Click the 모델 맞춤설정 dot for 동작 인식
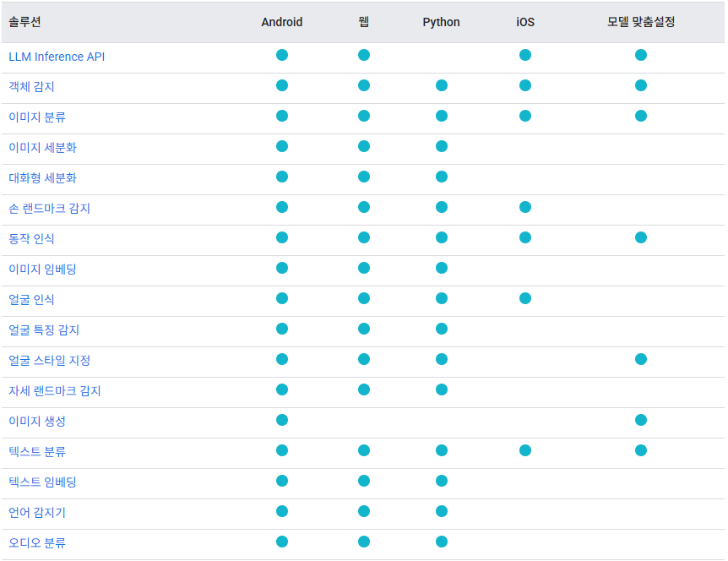 point(641,237)
